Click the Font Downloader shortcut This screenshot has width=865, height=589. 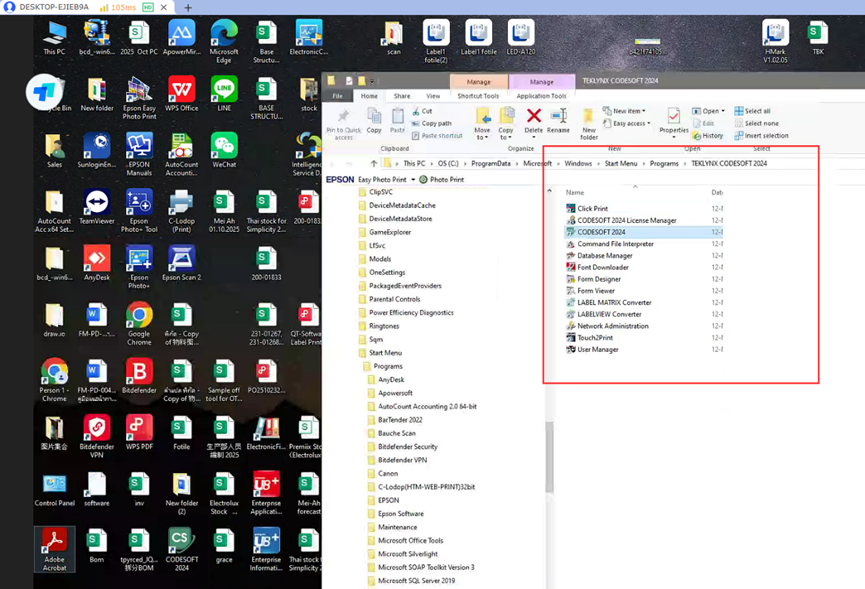602,267
